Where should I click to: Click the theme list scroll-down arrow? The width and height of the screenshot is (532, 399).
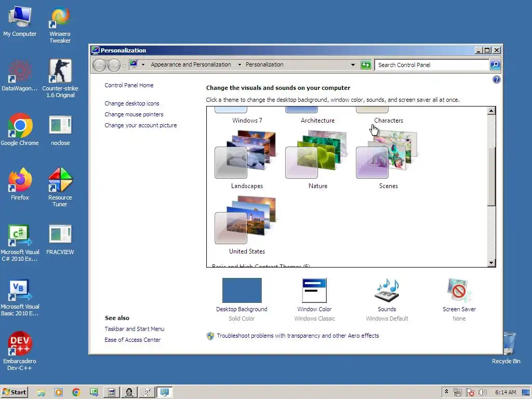(491, 262)
